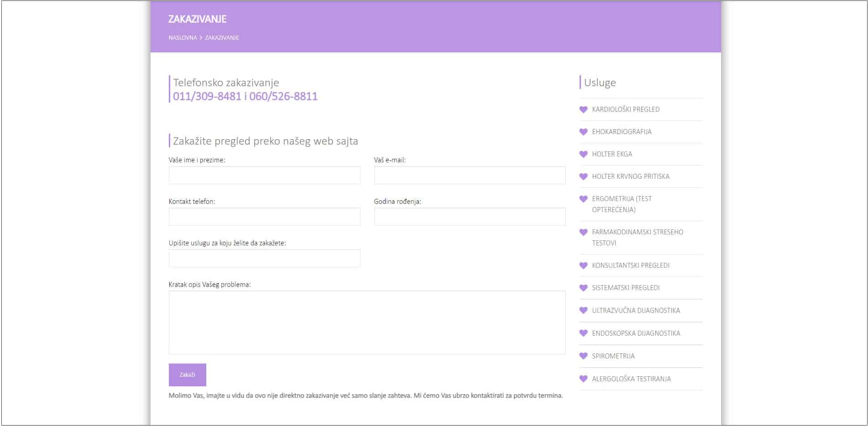Open the Endoskopska dijagnostika link

pos(636,333)
